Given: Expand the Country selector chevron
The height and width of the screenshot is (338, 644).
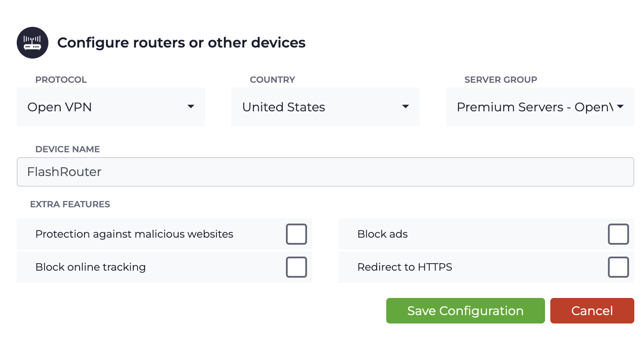Looking at the screenshot, I should tap(405, 106).
